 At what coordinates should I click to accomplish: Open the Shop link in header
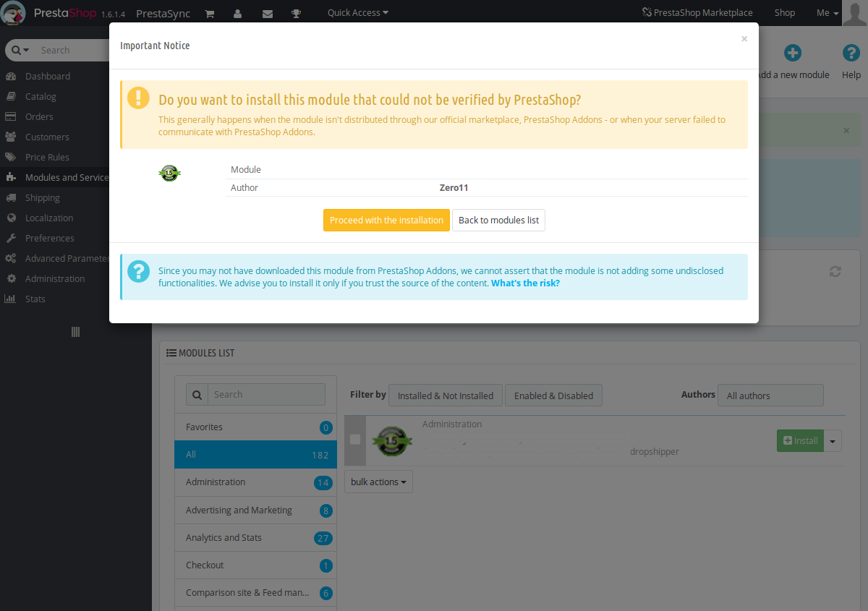pyautogui.click(x=785, y=13)
